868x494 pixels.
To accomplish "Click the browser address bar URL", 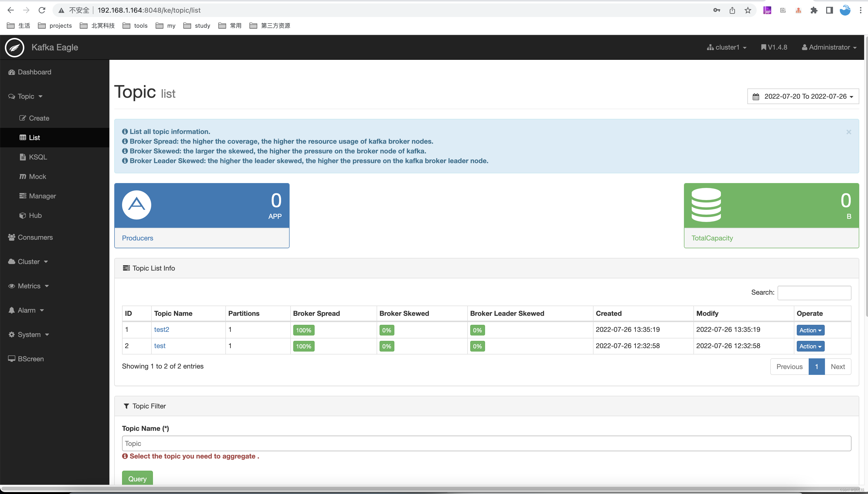I will [x=149, y=10].
